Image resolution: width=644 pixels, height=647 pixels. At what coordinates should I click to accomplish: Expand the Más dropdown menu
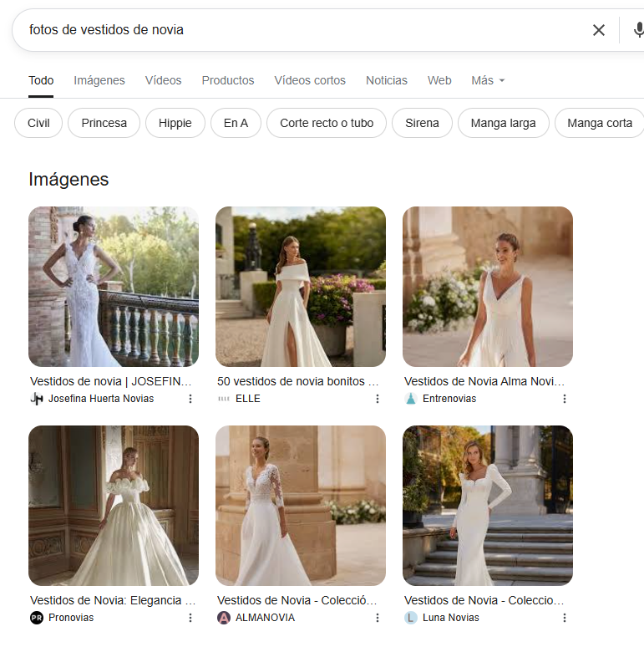[x=488, y=80]
